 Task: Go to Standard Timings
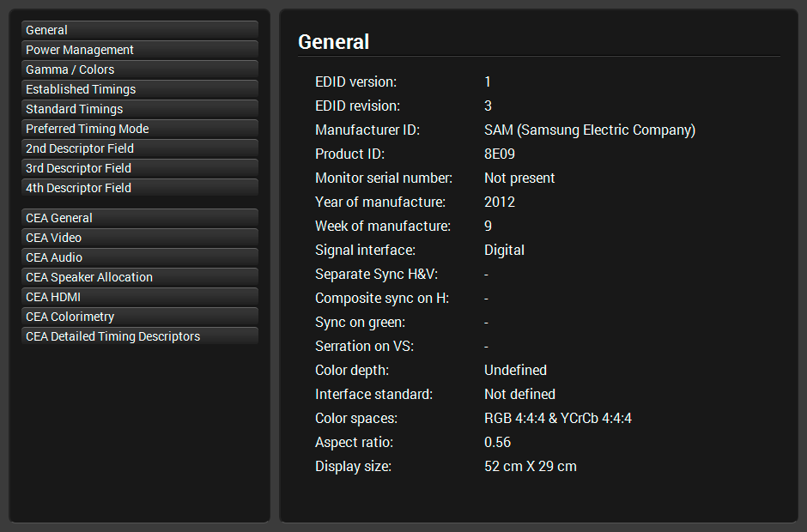(139, 109)
